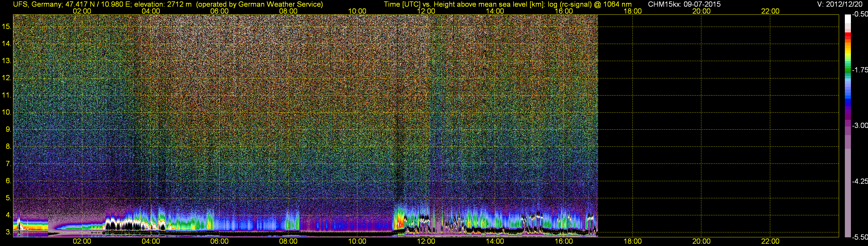Click the 13. km height axis label
Screen dimensions: 868x246
click(7, 61)
